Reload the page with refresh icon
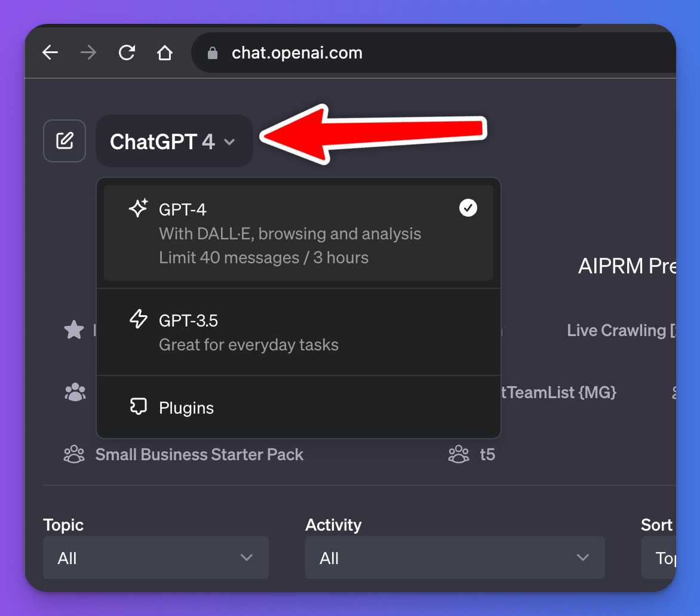 coord(127,53)
